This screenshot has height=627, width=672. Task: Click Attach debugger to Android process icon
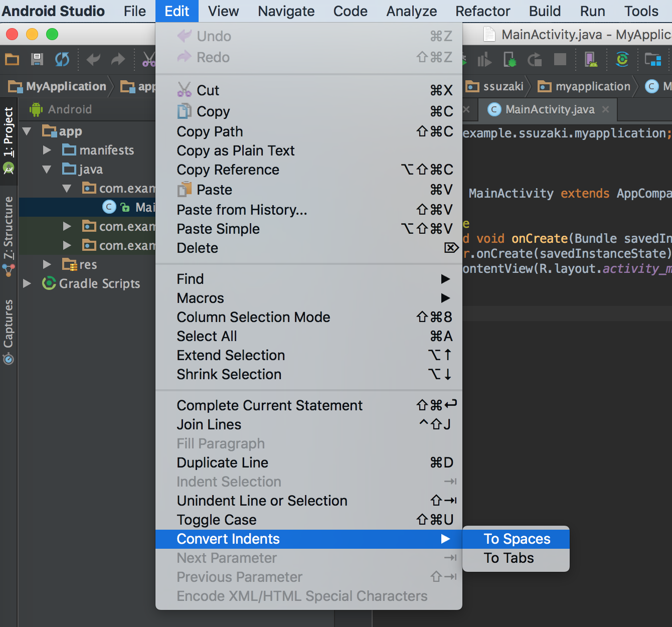(x=510, y=60)
